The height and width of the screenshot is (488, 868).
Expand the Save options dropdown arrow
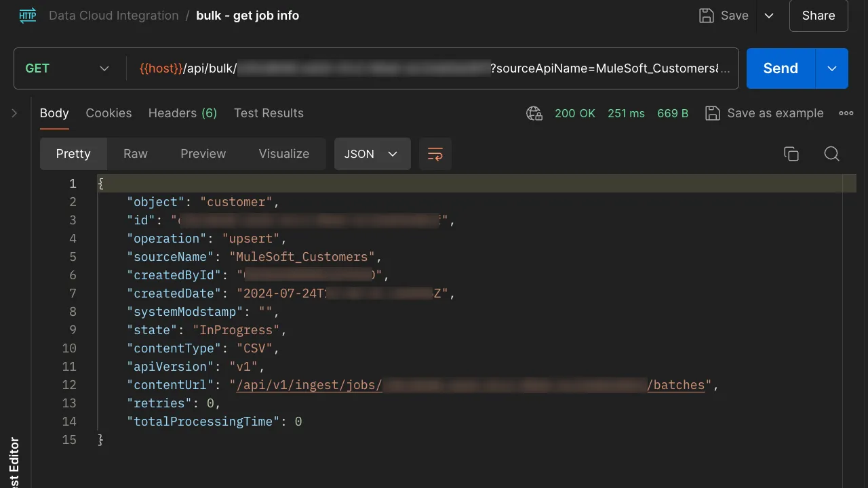click(769, 16)
